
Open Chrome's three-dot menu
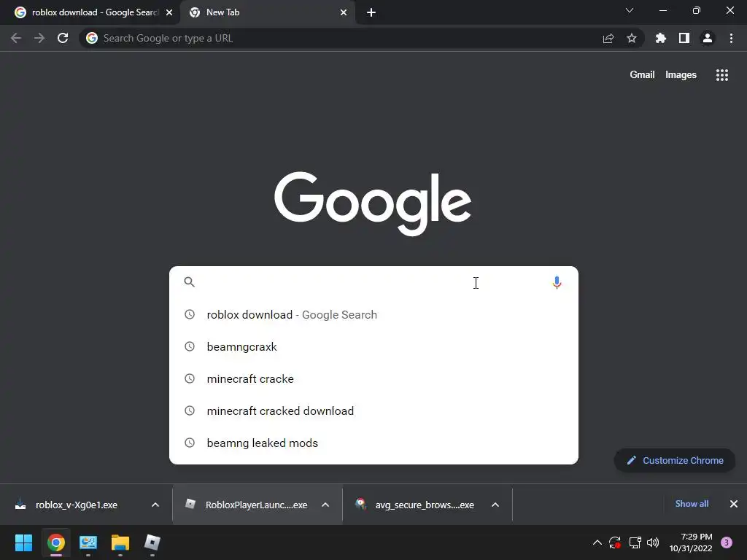coord(731,38)
